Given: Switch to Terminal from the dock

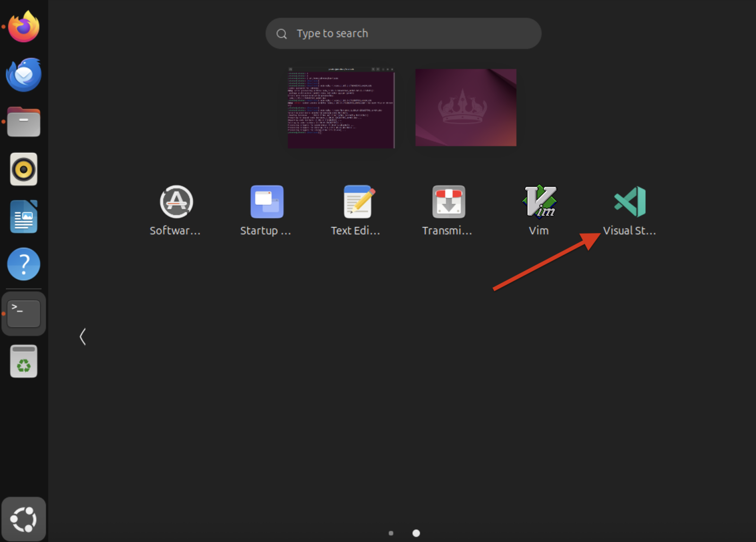Looking at the screenshot, I should 24,313.
